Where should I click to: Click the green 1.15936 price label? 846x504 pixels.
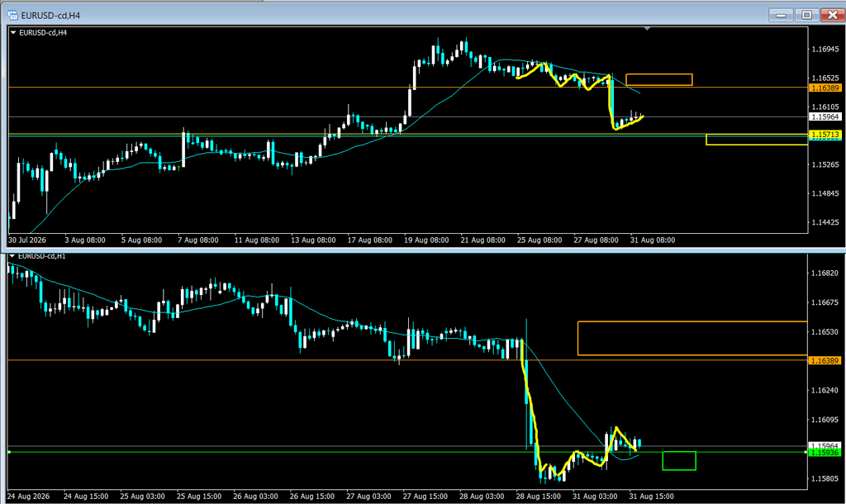click(825, 453)
